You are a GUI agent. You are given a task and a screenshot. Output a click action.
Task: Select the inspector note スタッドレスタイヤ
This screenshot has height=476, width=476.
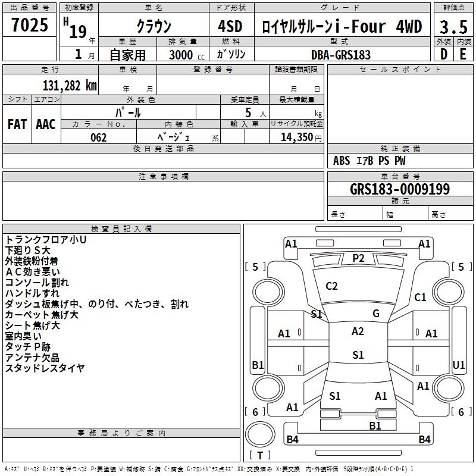pyautogui.click(x=45, y=368)
